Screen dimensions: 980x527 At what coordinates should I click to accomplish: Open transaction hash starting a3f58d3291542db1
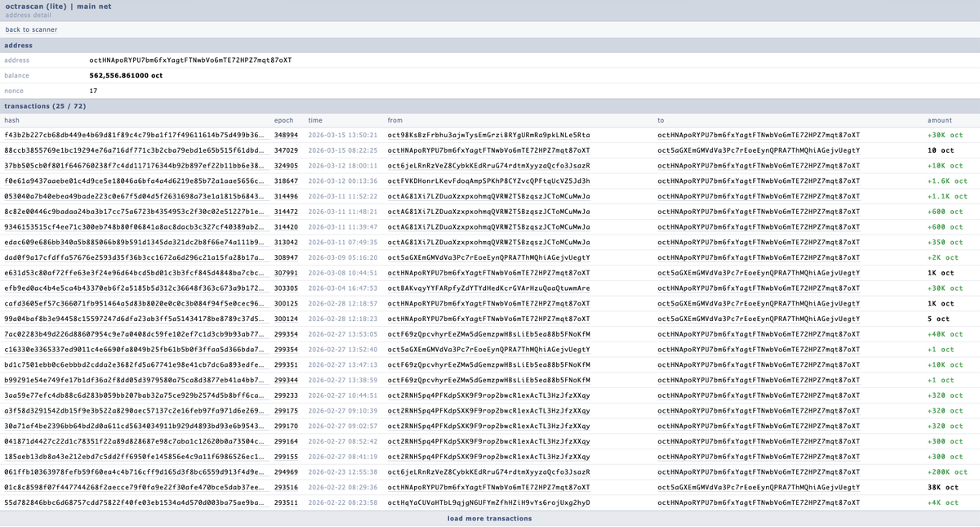point(135,411)
